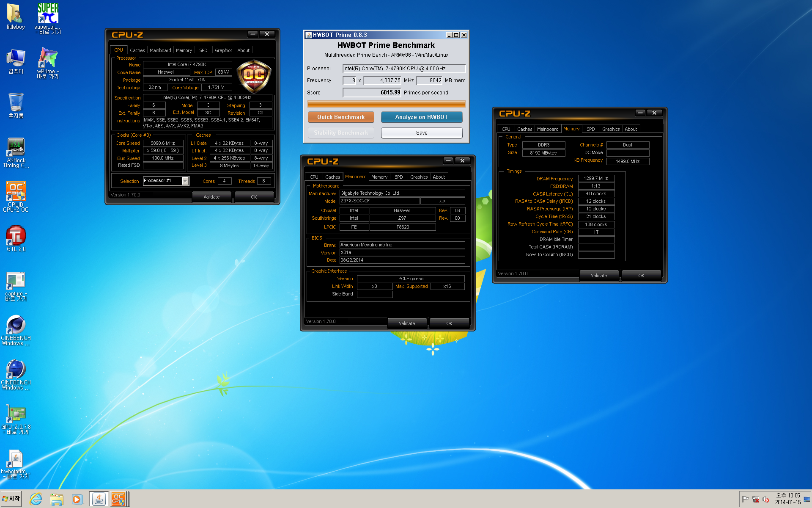The width and height of the screenshot is (812, 508).
Task: Click the taskbar clock showing 10:05
Action: point(788,499)
